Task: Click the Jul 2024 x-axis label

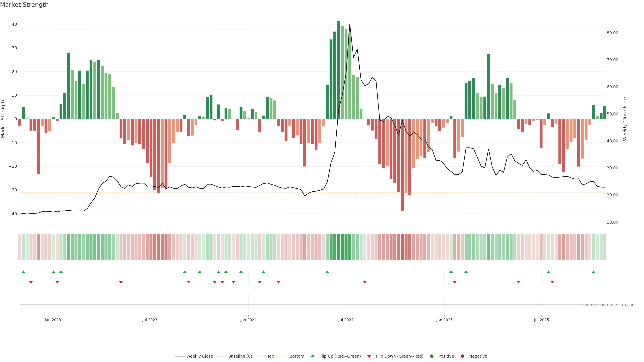Action: tap(346, 320)
